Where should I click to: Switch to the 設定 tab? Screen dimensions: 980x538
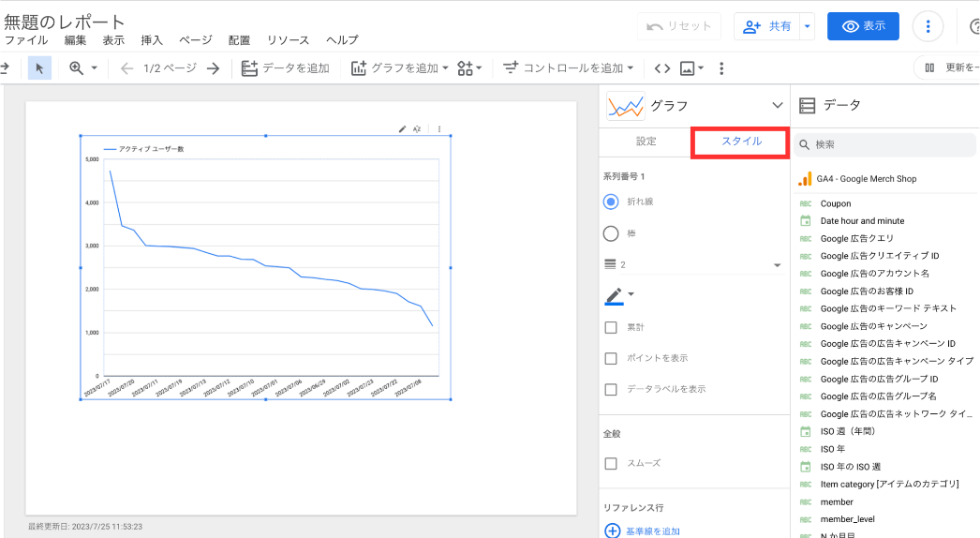pyautogui.click(x=646, y=142)
